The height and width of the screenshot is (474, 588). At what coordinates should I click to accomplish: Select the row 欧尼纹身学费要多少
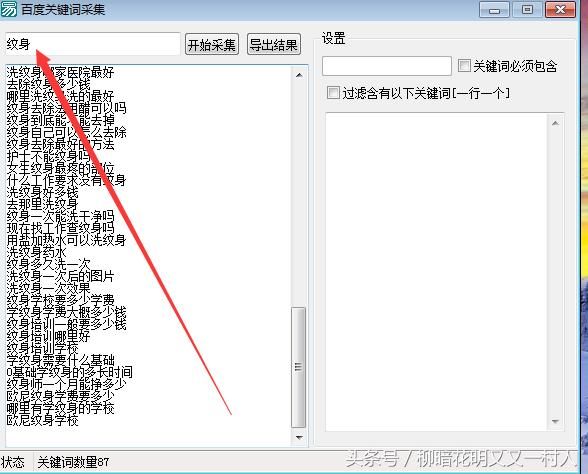tap(60, 396)
